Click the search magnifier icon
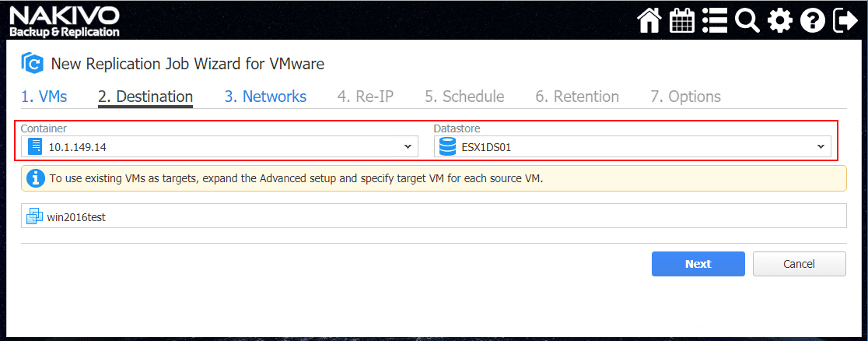The width and height of the screenshot is (868, 341). [x=747, y=21]
